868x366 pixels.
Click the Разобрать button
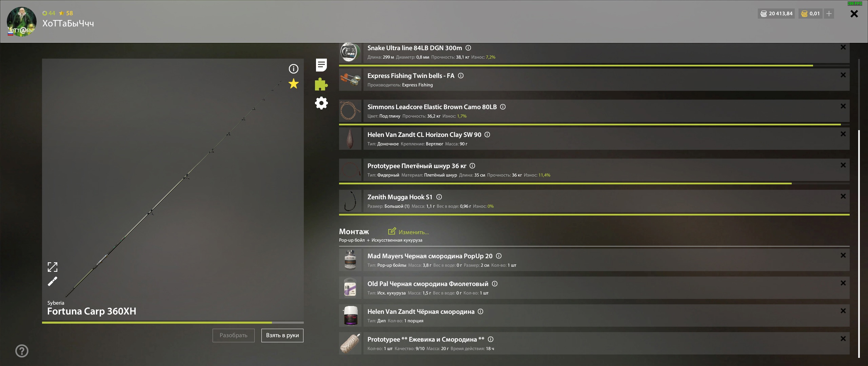(234, 335)
